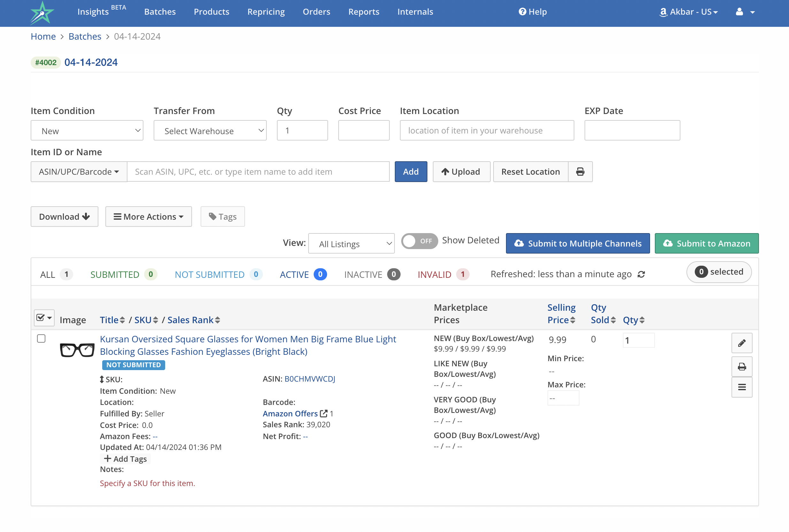This screenshot has width=789, height=532.
Task: Open the Repricing menu item
Action: pyautogui.click(x=266, y=11)
